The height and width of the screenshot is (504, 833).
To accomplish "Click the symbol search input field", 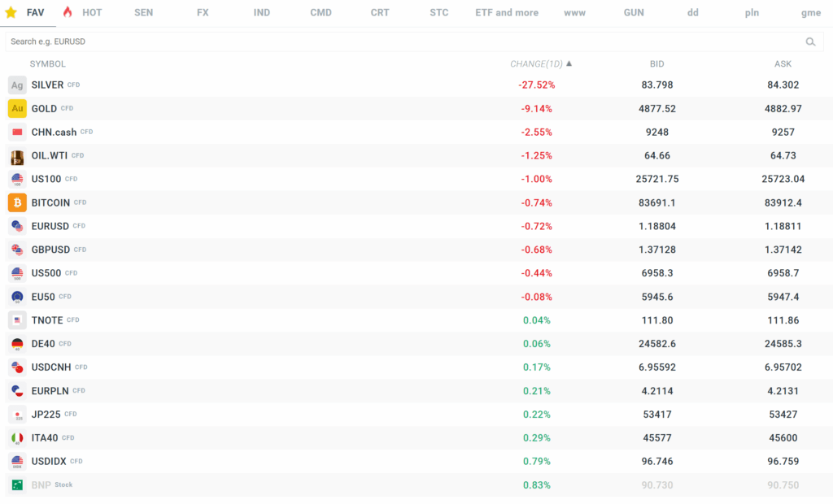I will click(x=399, y=42).
